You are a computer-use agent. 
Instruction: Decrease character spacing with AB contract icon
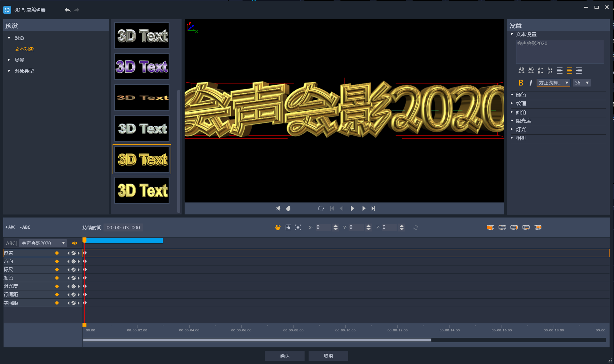pyautogui.click(x=531, y=70)
